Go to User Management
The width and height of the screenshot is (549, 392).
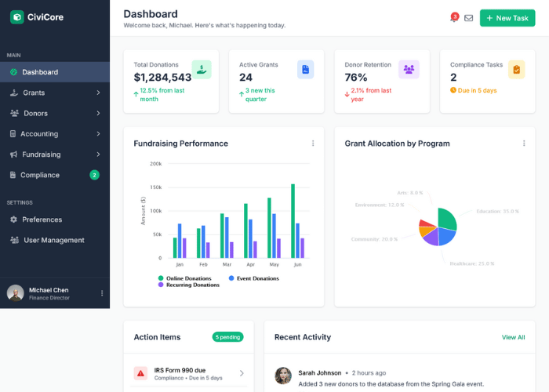point(53,240)
